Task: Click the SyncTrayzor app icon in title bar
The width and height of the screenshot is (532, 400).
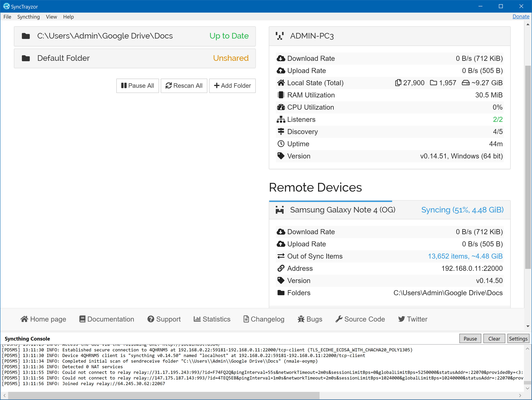Action: [7, 6]
